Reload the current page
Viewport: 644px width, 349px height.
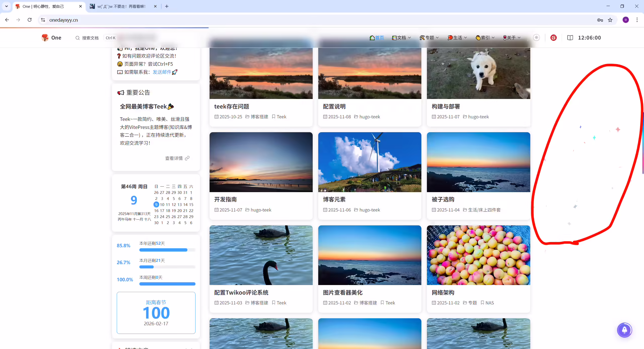point(29,20)
